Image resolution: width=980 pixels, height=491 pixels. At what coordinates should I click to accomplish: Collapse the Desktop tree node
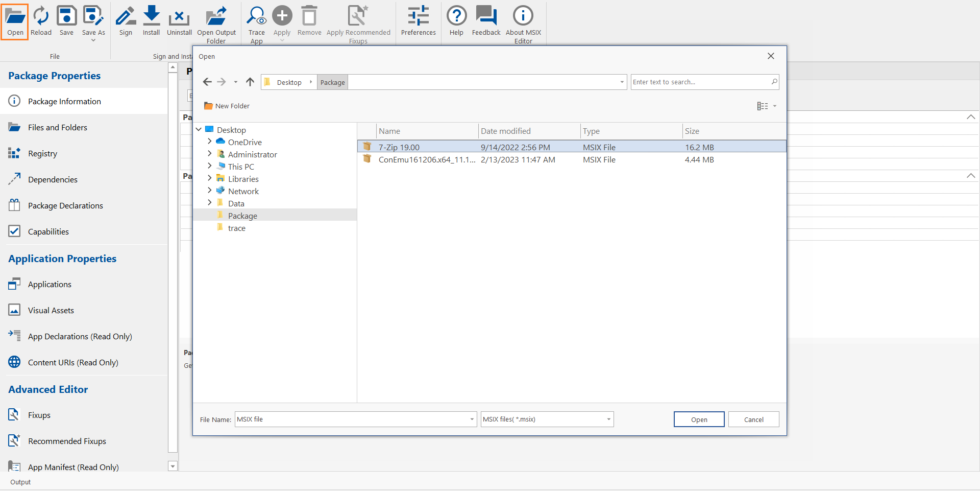tap(199, 130)
